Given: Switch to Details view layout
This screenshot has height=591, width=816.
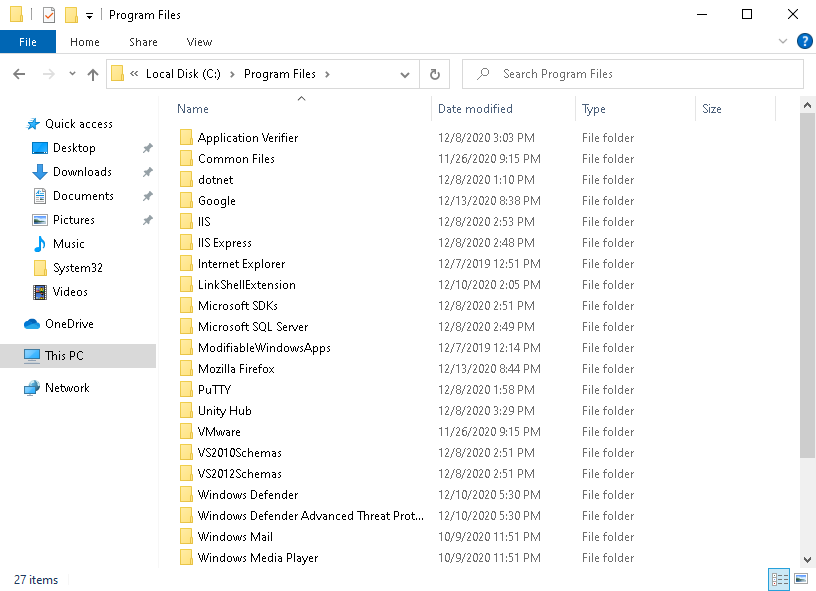Looking at the screenshot, I should (x=779, y=579).
